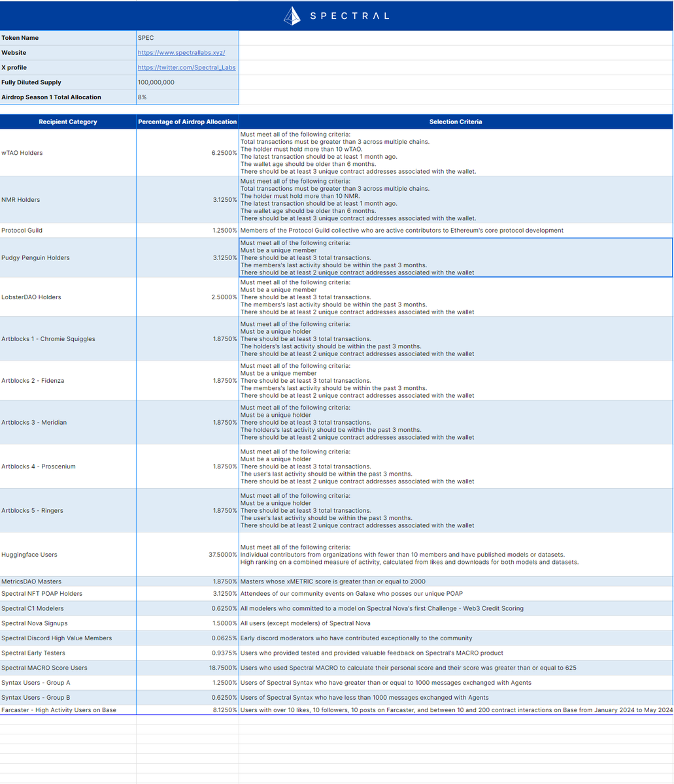Select the 'Fully Diluted Supply' label cell
674x784 pixels.
tap(68, 82)
